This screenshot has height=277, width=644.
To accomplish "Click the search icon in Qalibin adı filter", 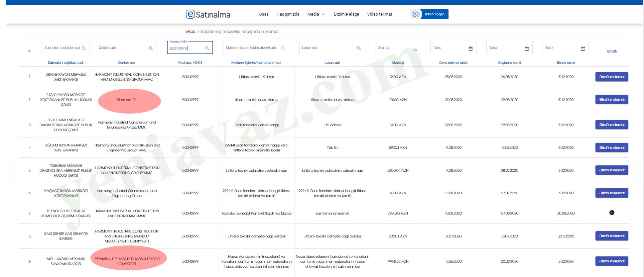I will click(151, 48).
